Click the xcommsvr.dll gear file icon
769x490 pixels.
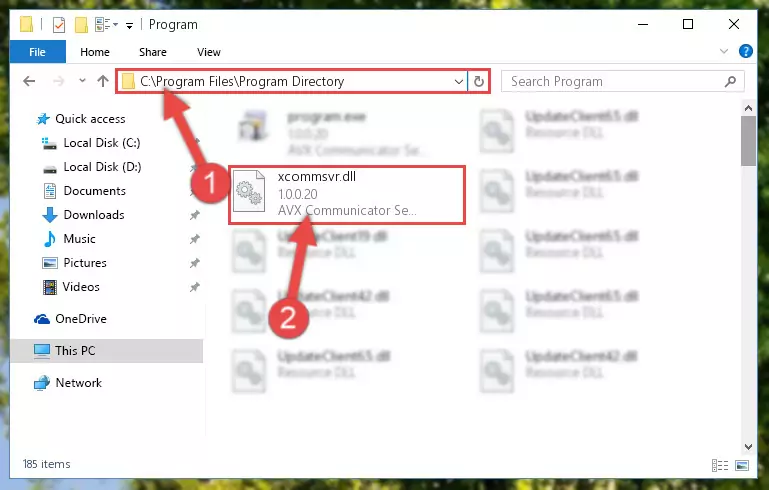pyautogui.click(x=249, y=192)
